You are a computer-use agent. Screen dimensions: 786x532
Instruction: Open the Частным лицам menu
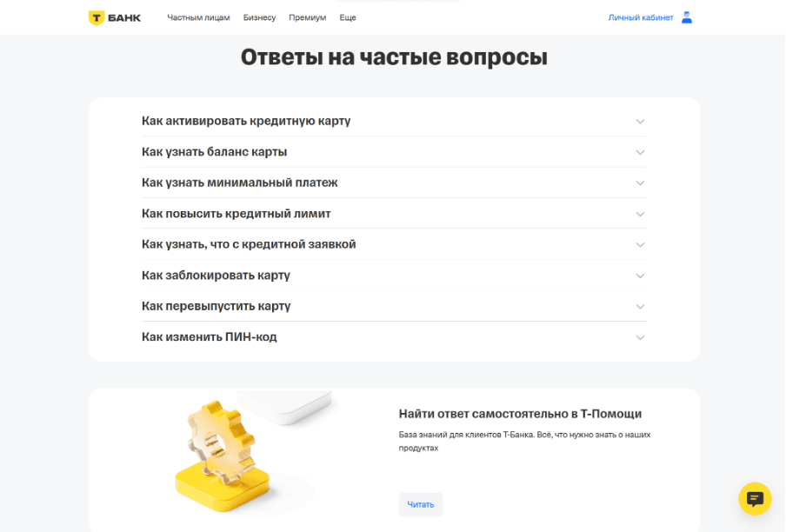198,17
